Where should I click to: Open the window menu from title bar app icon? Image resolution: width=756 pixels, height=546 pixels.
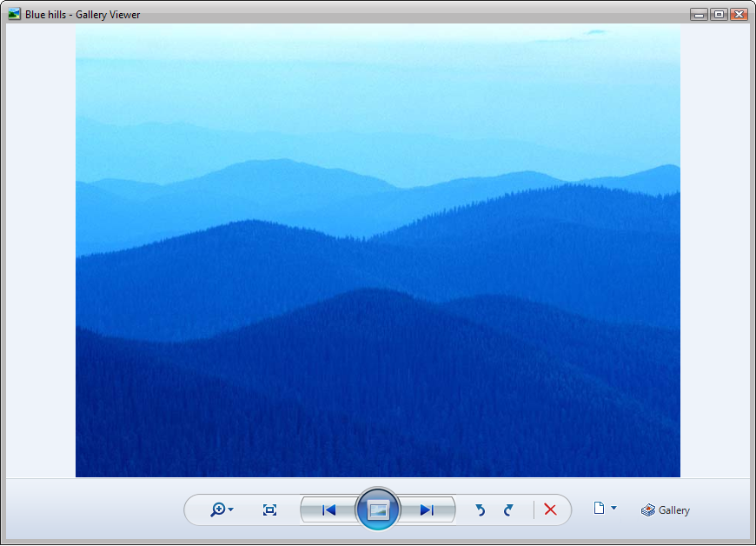click(x=15, y=14)
